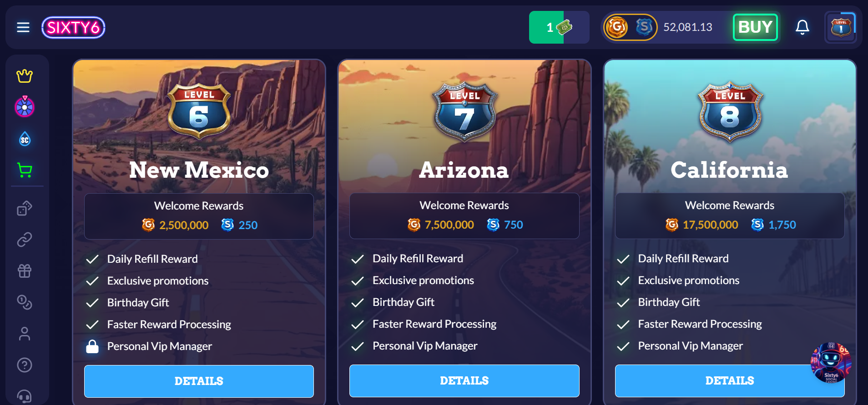The height and width of the screenshot is (405, 868).
Task: Open the dice games sidebar icon
Action: tap(25, 208)
